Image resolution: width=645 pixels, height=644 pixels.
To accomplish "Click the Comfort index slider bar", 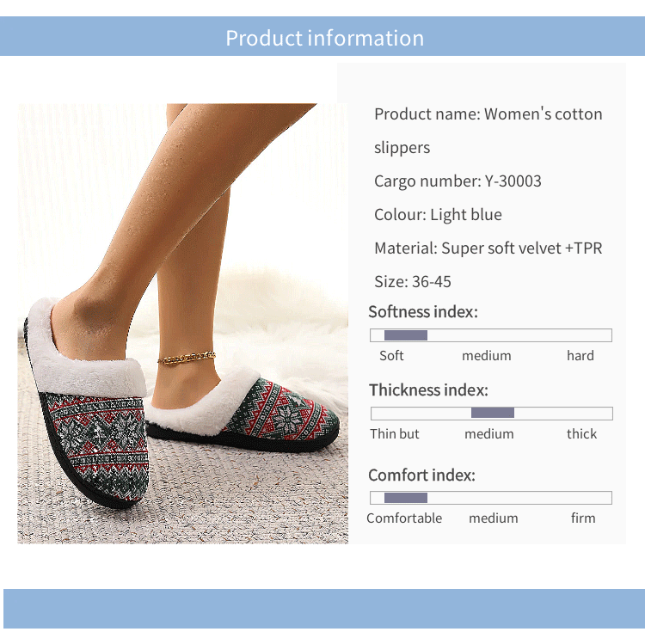I will (491, 498).
